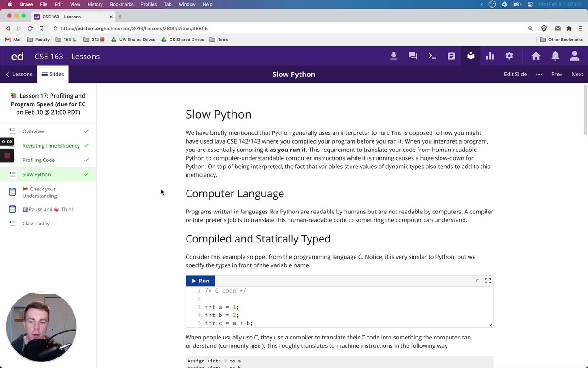Select the Slides tab

point(53,74)
